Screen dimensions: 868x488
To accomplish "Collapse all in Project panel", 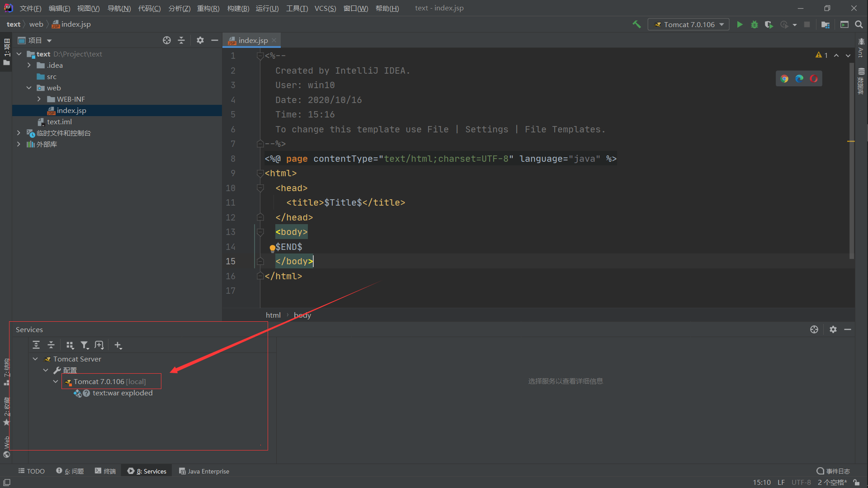I will coord(181,40).
